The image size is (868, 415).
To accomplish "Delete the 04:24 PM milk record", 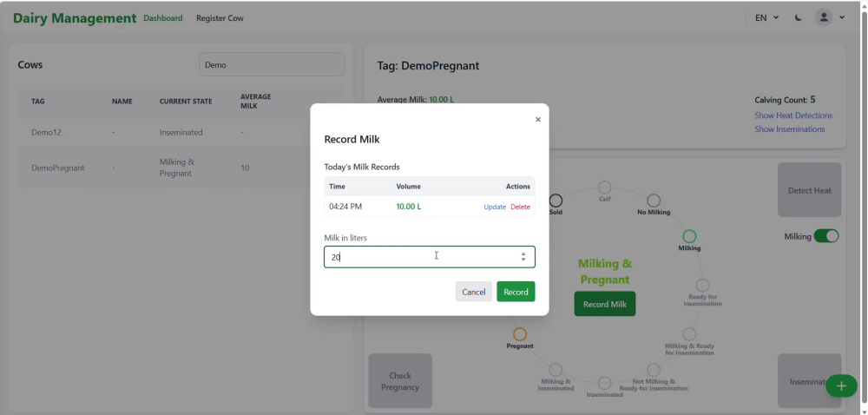I will 520,207.
